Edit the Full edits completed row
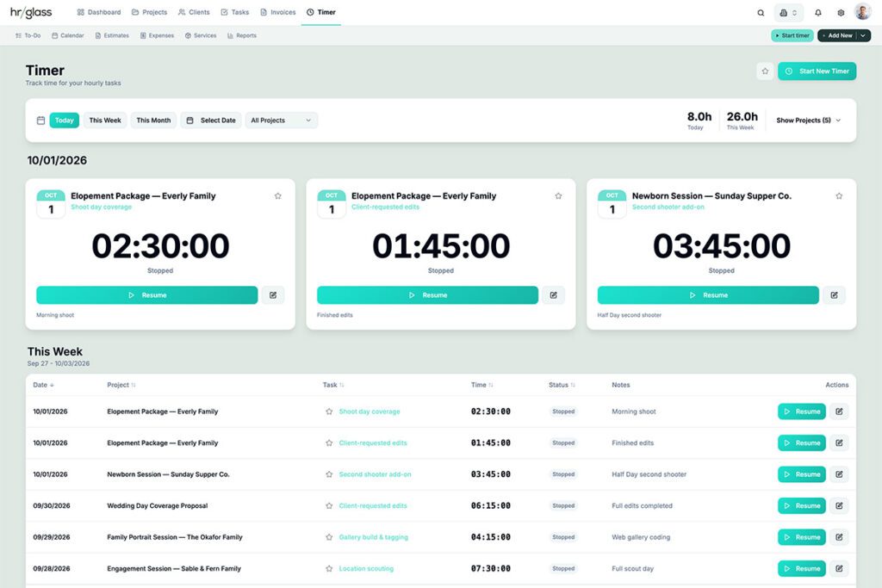The image size is (882, 588). tap(839, 506)
